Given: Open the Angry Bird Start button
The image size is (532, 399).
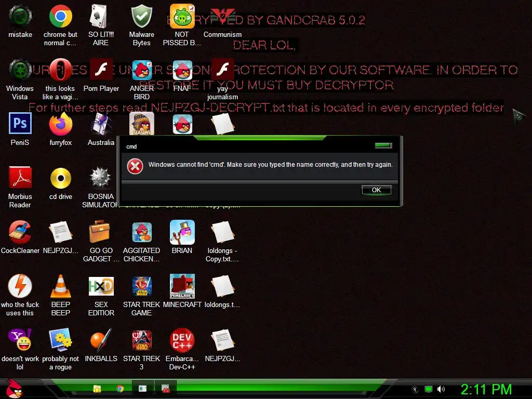Looking at the screenshot, I should tap(14, 389).
